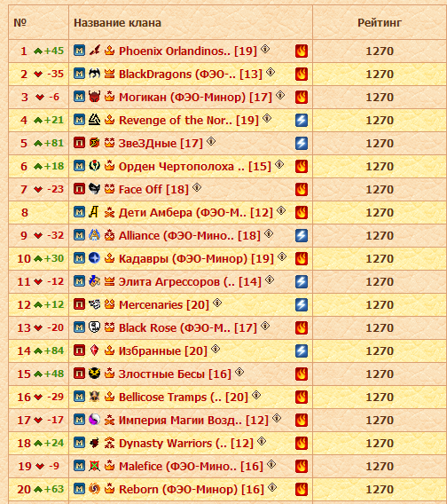Click the lightning icon in Alliance row
Screen dimensions: 447x504
click(x=302, y=236)
